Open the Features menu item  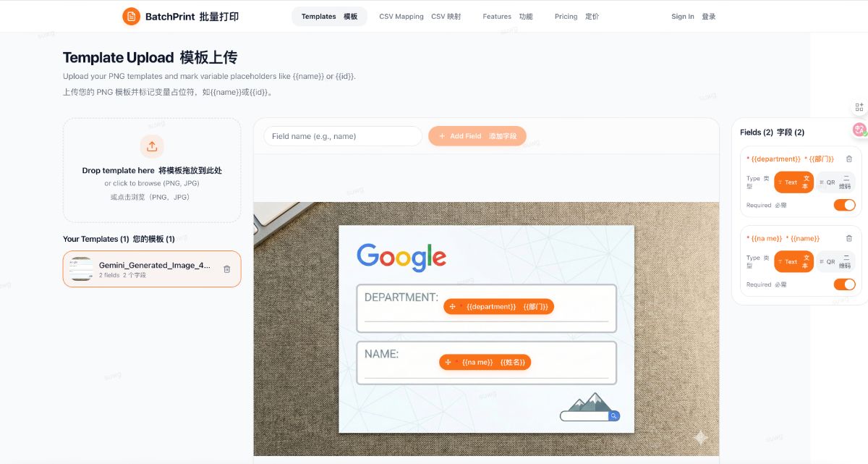click(508, 16)
